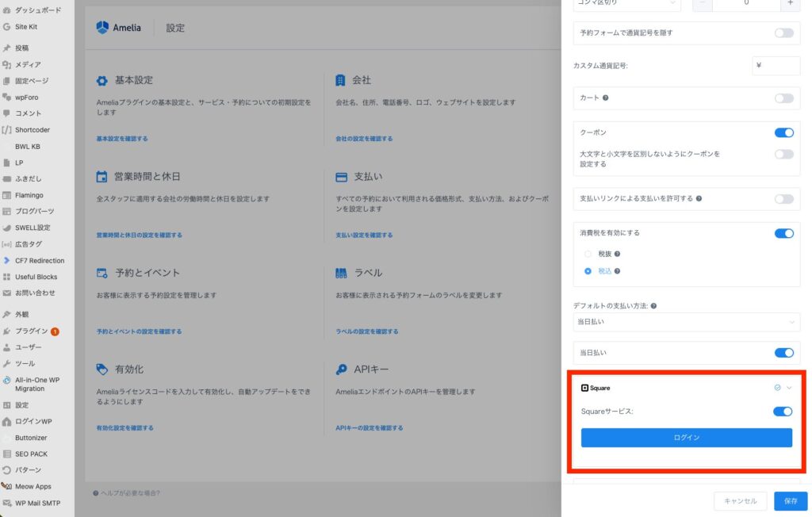Open the デフォルトの支払い方法 dropdown
This screenshot has width=812, height=517.
tap(686, 322)
